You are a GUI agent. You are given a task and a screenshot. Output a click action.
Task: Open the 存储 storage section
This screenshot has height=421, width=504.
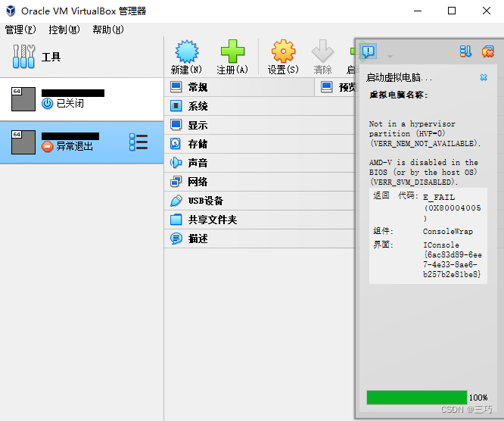click(x=260, y=144)
